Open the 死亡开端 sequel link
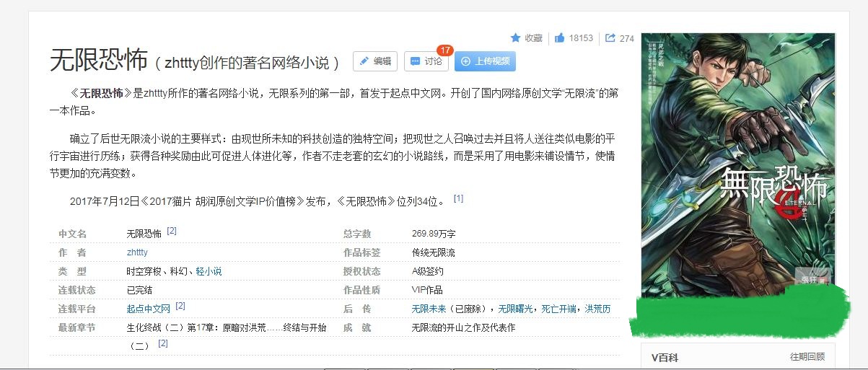This screenshot has height=370, width=868. pyautogui.click(x=558, y=309)
